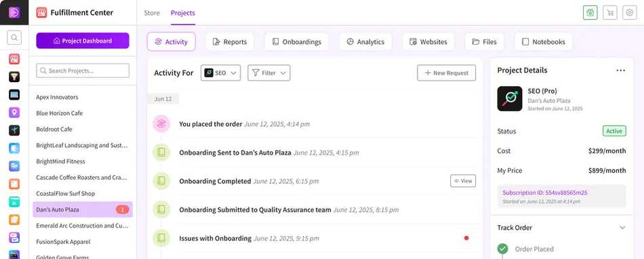Open the Analytics tab
This screenshot has width=644, height=259.
coord(365,42)
